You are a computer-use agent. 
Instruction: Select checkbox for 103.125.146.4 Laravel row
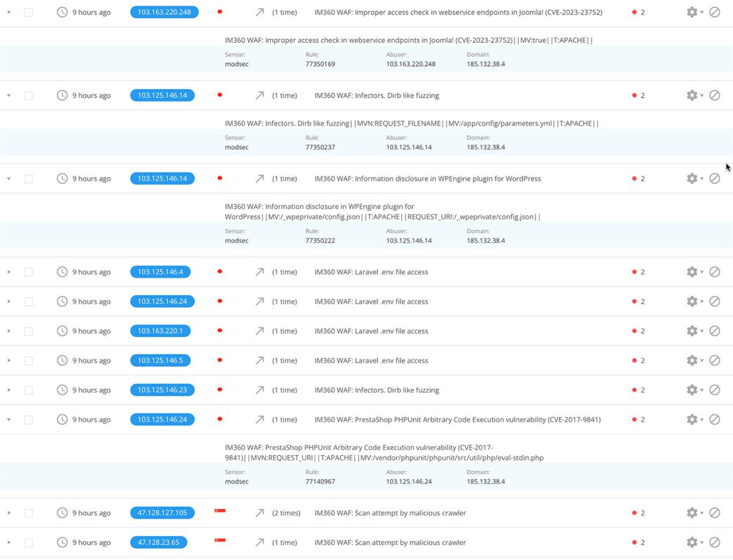point(29,272)
